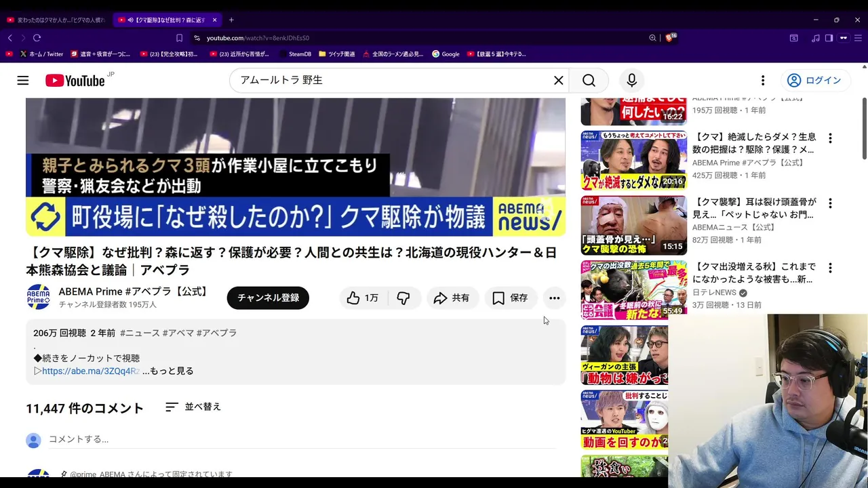Click the ログイン sign-in button
This screenshot has height=488, width=868.
tap(814, 81)
